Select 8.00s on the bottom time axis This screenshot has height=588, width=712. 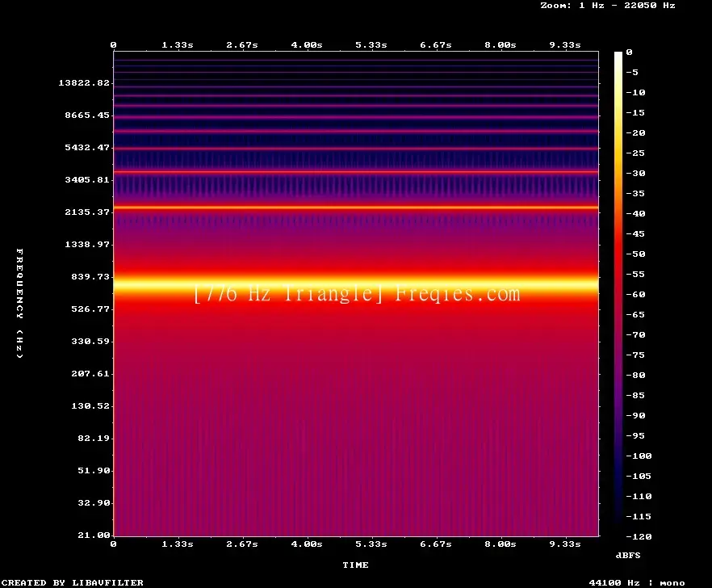(500, 544)
